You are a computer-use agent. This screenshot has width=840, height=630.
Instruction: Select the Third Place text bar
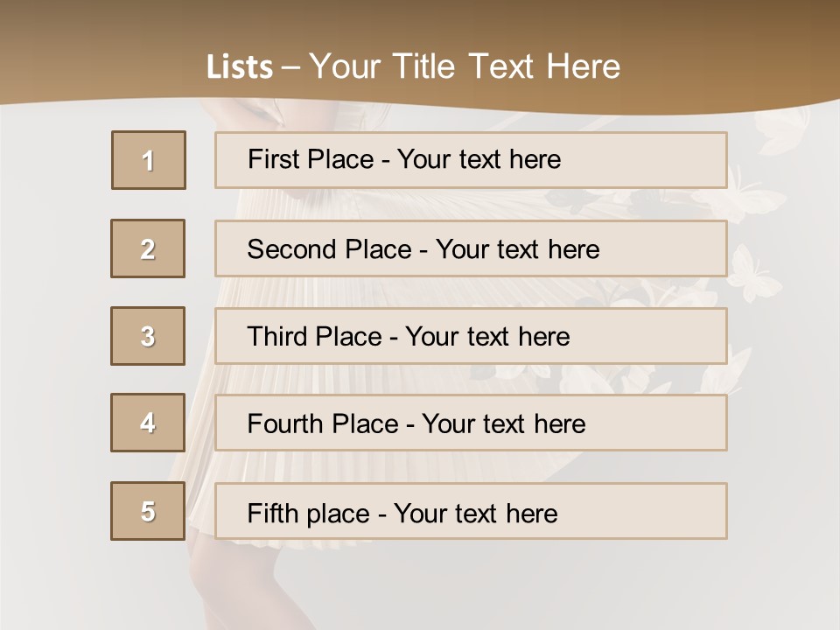[471, 336]
